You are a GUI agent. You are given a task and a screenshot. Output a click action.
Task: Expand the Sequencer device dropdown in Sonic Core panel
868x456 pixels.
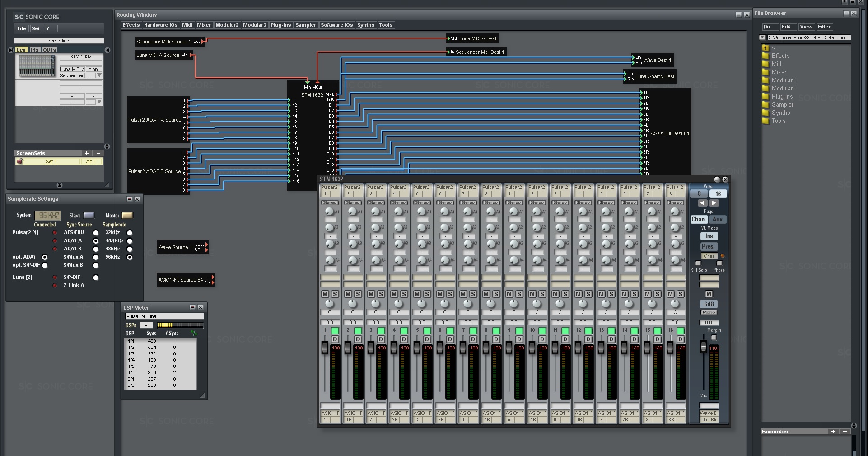[99, 75]
